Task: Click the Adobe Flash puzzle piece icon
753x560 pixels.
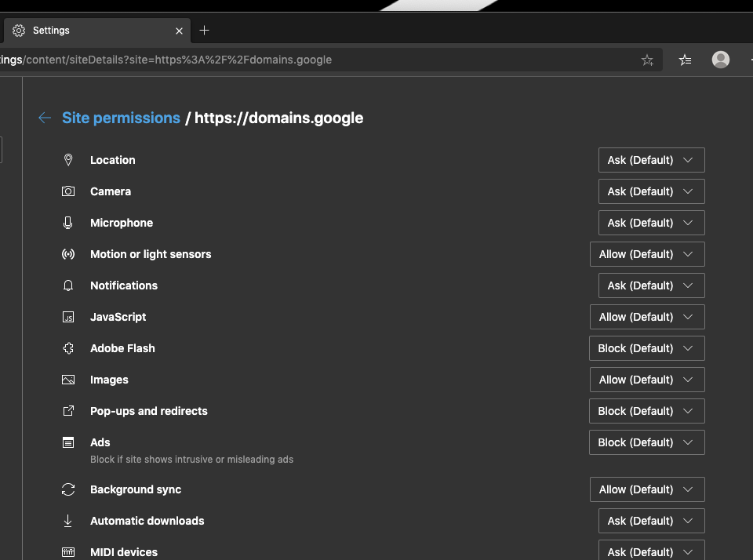Action: [68, 348]
